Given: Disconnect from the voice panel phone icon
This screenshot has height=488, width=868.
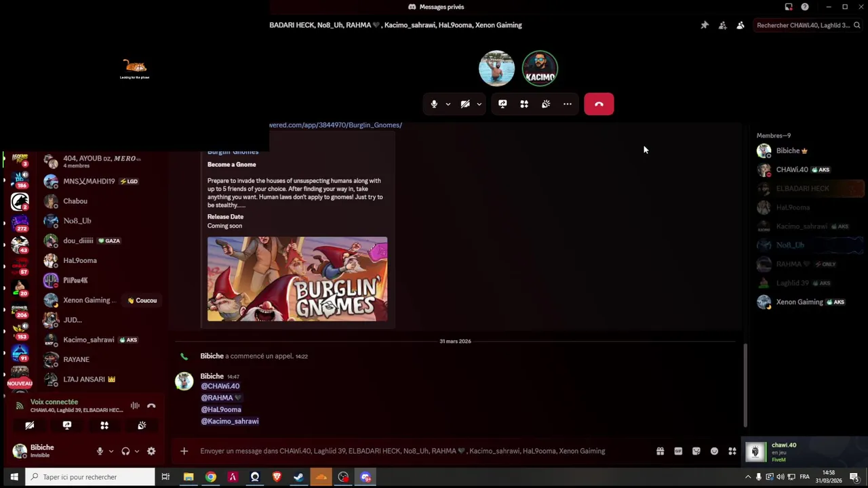Looking at the screenshot, I should click(x=151, y=406).
